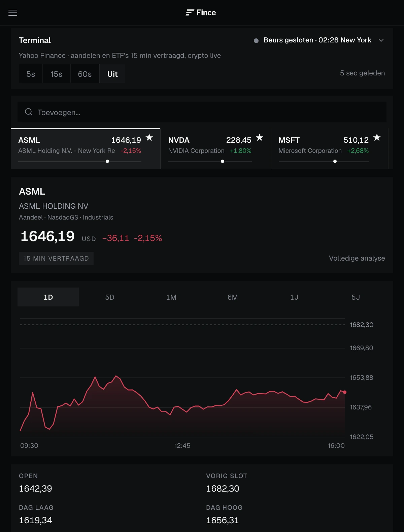Click the OPEN value 1642,39

(x=35, y=489)
